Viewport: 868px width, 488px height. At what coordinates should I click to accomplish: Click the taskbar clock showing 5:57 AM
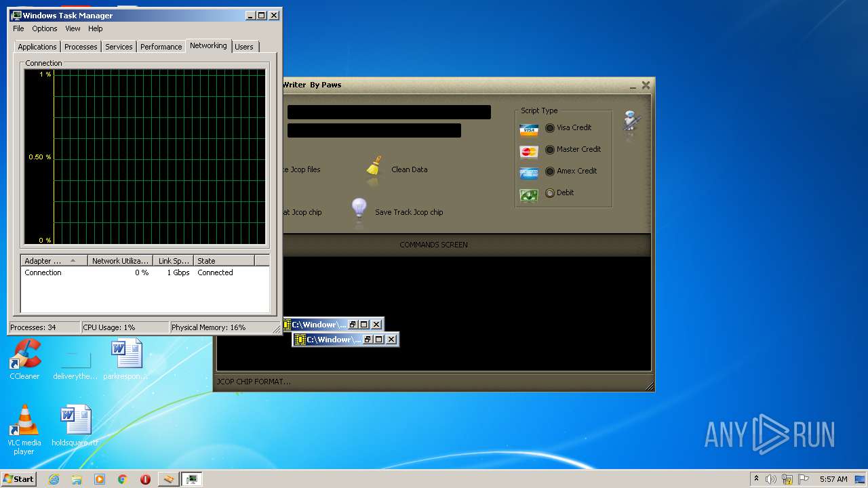coord(833,479)
